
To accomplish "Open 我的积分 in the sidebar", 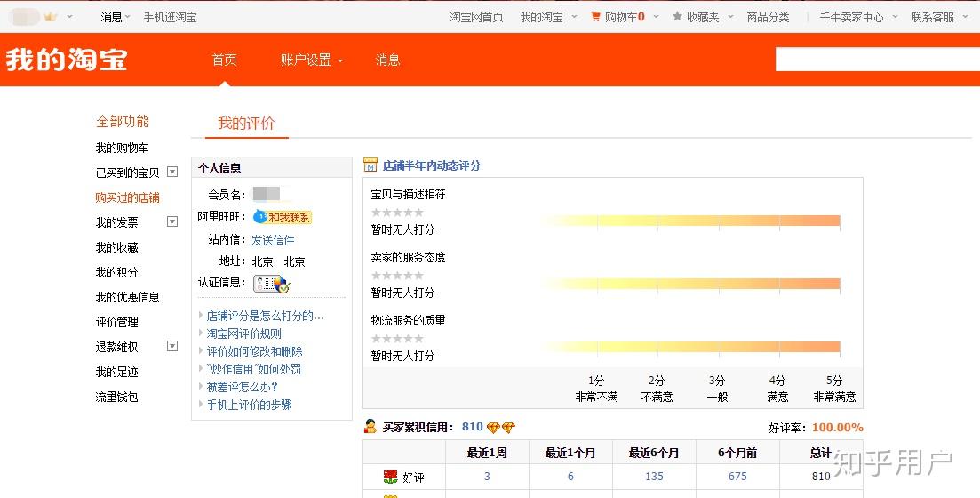I will pos(117,272).
